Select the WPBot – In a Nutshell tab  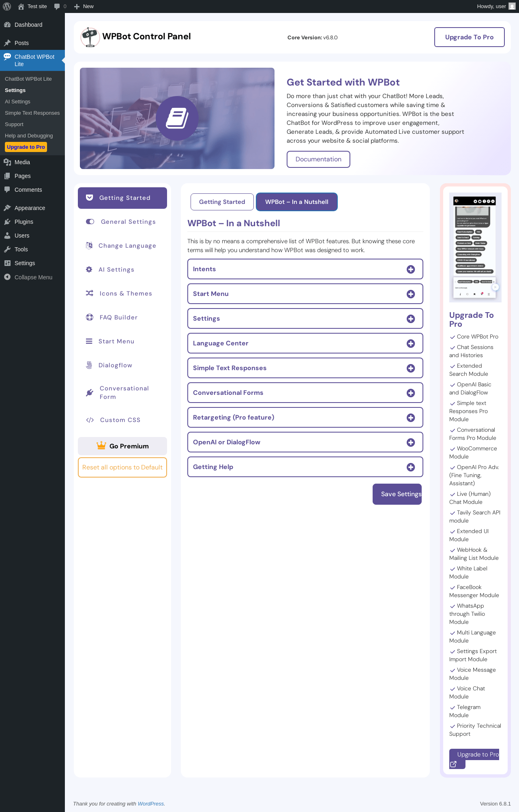coord(297,202)
